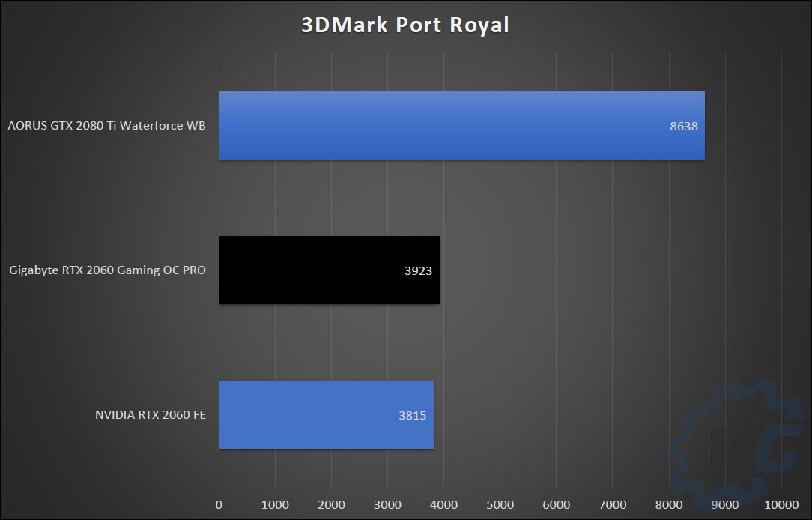Select the AORUS GTX 2080 Ti Waterforce WB label
The width and height of the screenshot is (812, 520).
point(106,126)
